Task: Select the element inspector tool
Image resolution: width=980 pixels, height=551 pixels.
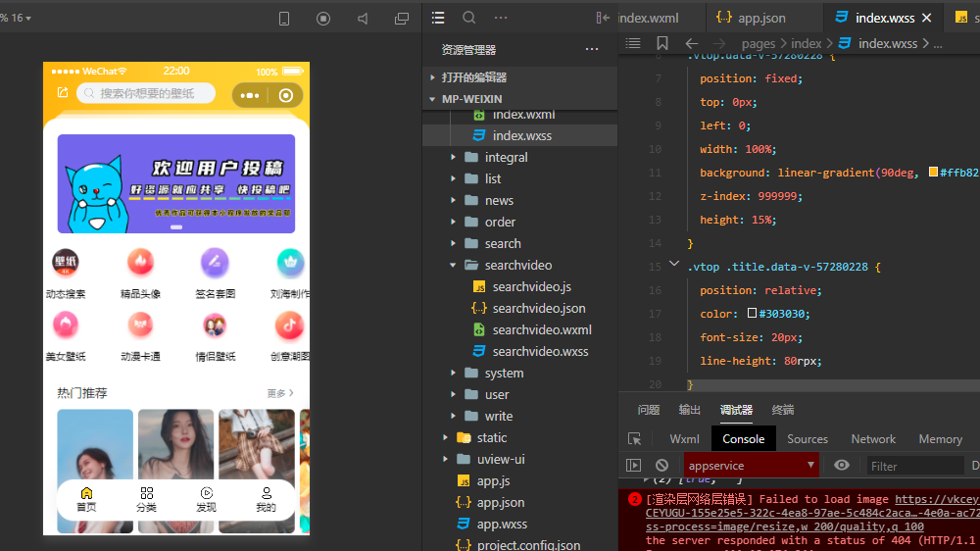Action: pyautogui.click(x=634, y=439)
